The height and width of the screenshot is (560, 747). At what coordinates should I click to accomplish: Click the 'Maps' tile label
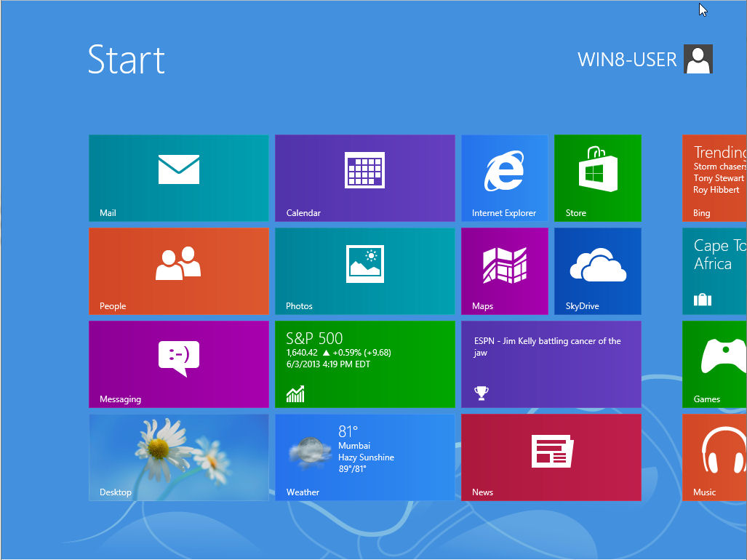482,306
